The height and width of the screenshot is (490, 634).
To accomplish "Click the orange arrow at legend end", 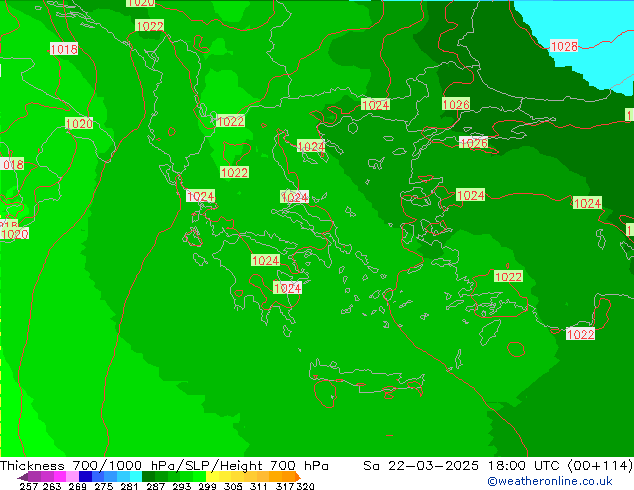I will tap(298, 476).
